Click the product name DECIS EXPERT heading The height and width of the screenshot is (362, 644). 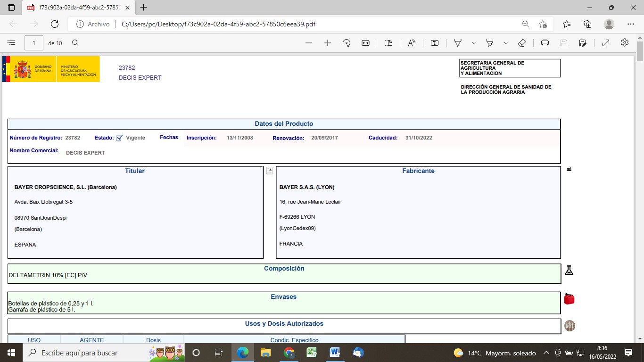point(140,78)
